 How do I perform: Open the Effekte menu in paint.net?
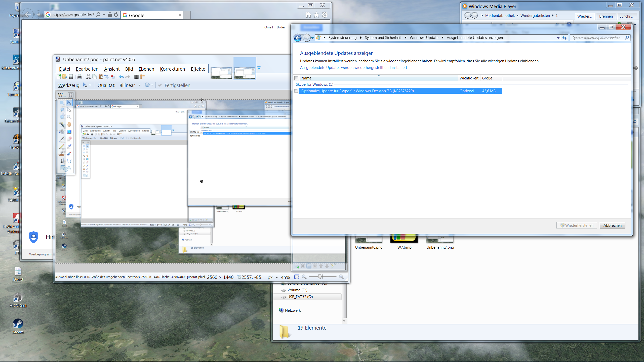pos(198,69)
